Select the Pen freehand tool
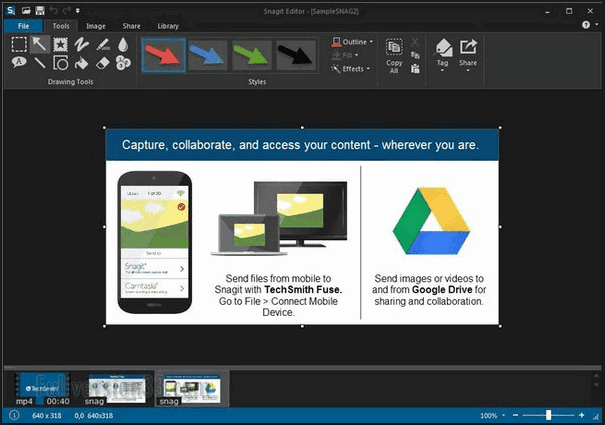 81,44
